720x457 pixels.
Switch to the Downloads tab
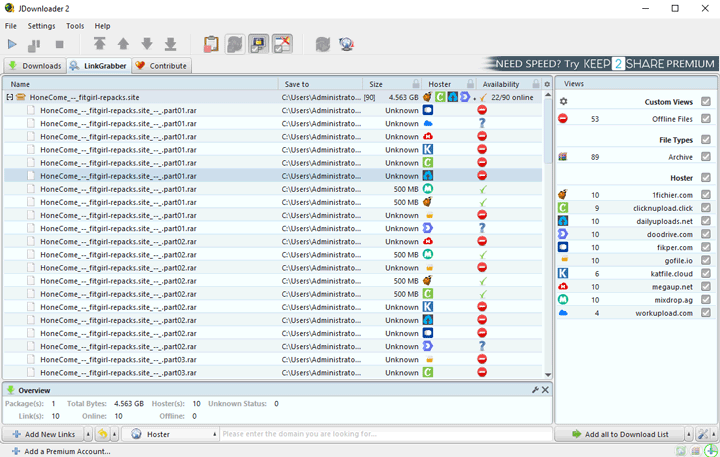[x=35, y=66]
